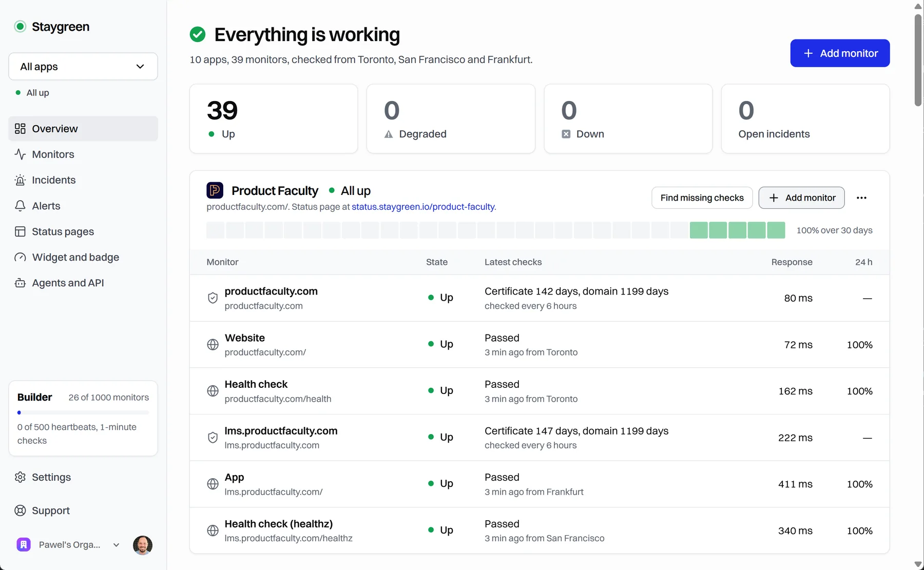
Task: Open Product Faculty more options menu
Action: coord(861,198)
